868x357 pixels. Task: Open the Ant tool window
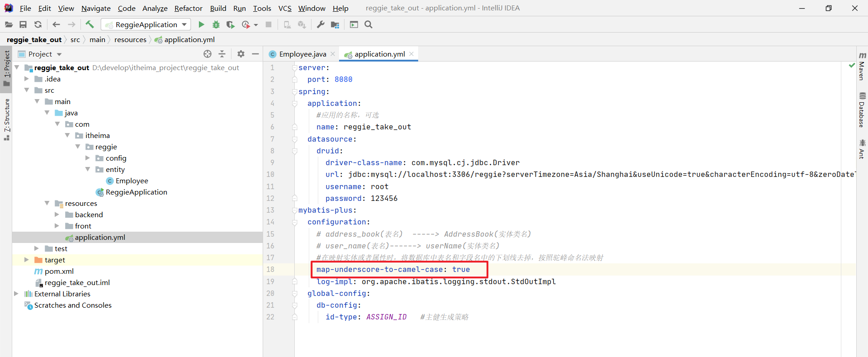tap(862, 149)
